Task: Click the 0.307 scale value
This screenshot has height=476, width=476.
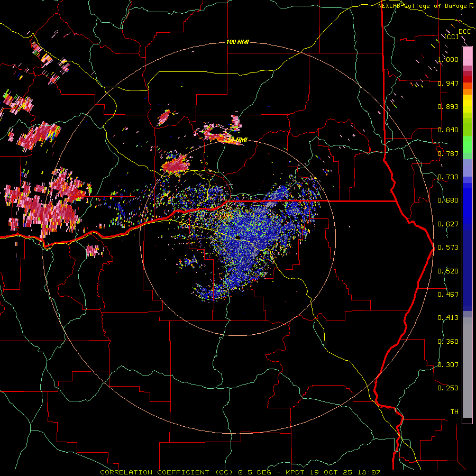Action: [x=448, y=365]
